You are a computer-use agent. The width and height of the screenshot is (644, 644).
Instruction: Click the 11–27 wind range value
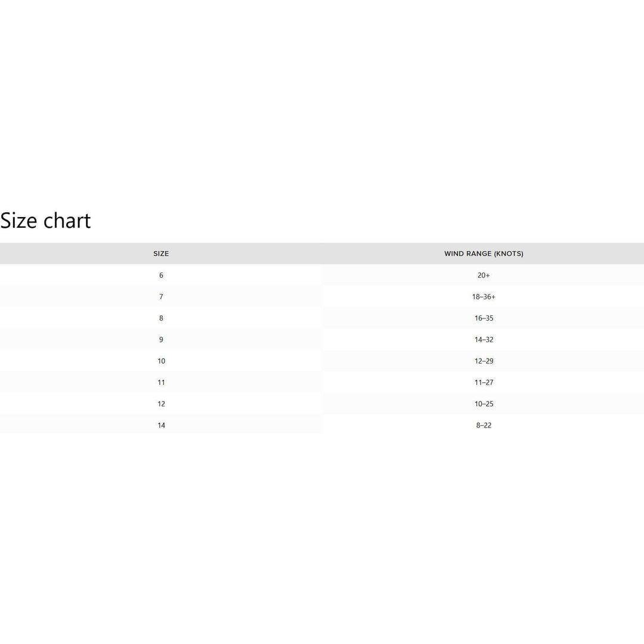484,383
